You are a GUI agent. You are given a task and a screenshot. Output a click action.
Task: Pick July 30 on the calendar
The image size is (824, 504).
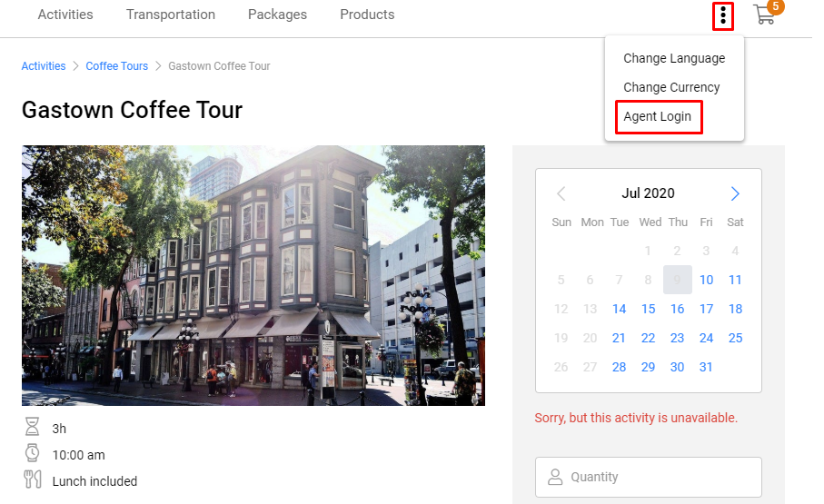pos(678,367)
